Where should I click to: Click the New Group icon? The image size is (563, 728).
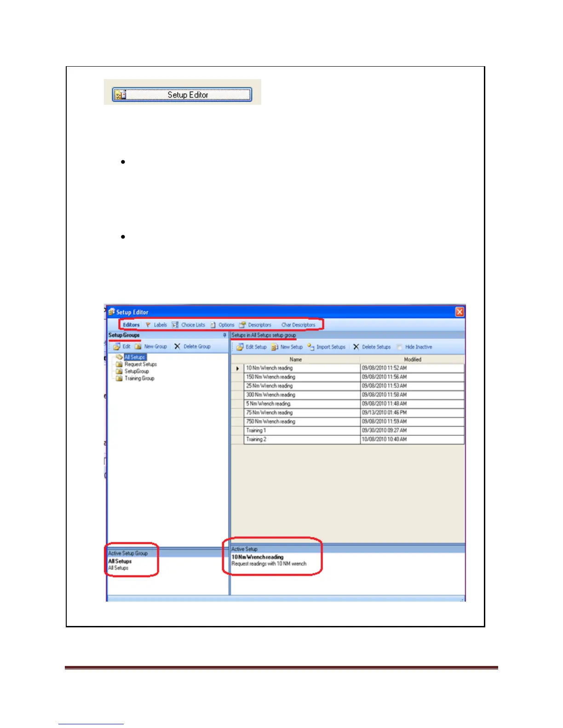[138, 347]
